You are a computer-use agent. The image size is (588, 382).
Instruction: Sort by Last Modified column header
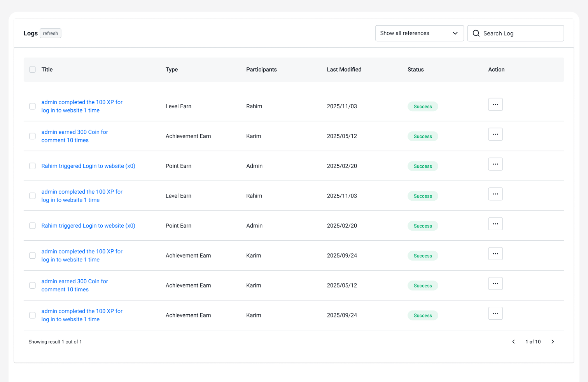[344, 70]
